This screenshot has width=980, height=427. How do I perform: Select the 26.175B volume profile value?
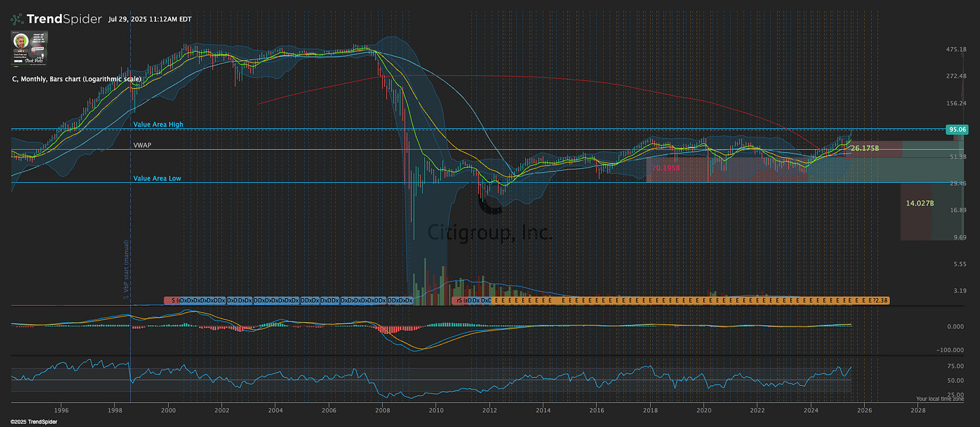point(866,147)
